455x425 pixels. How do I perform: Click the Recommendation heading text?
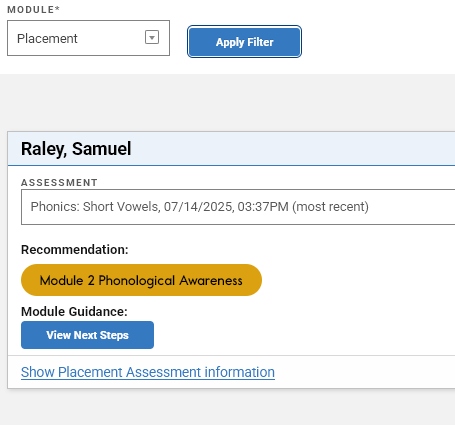coord(75,250)
